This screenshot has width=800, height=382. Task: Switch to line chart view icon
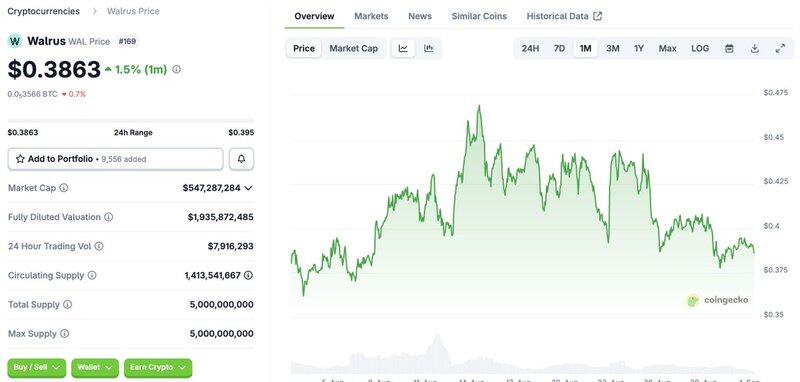click(x=403, y=48)
